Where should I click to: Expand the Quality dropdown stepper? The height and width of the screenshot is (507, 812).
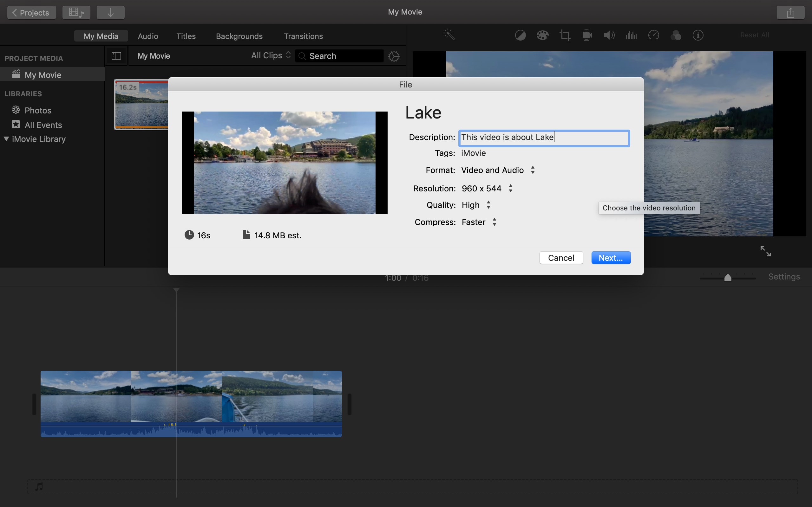[x=488, y=204]
